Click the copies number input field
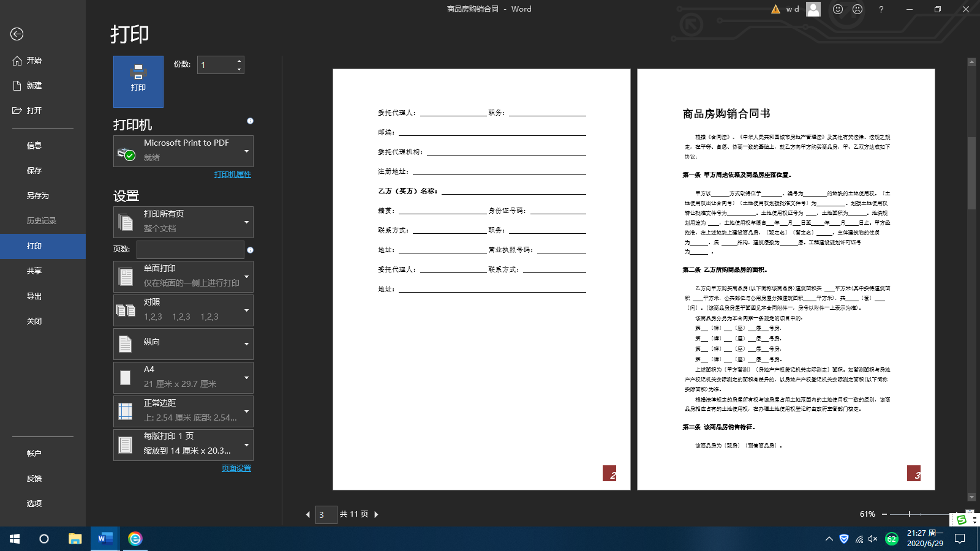The height and width of the screenshot is (551, 980). 216,65
